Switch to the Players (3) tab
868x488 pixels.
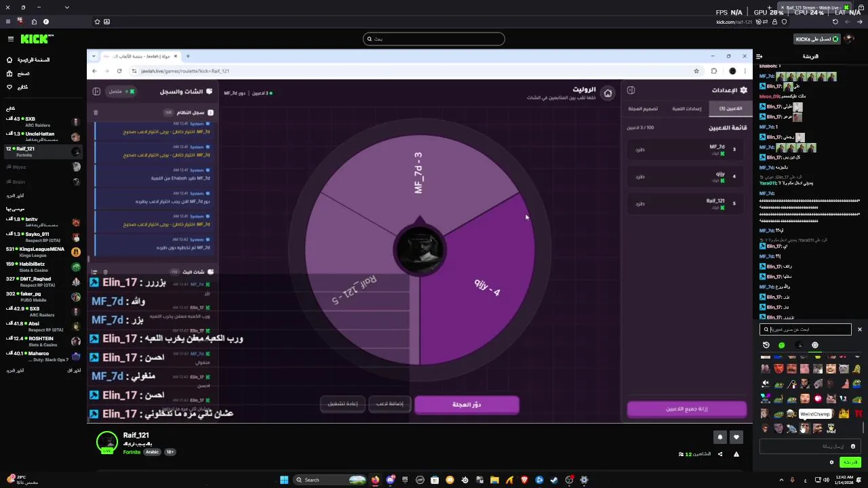pyautogui.click(x=730, y=108)
